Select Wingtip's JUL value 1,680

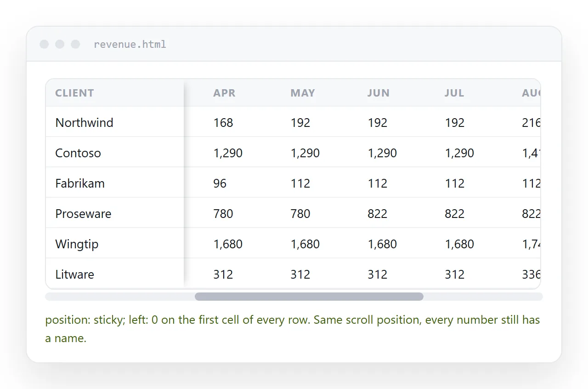pyautogui.click(x=459, y=244)
